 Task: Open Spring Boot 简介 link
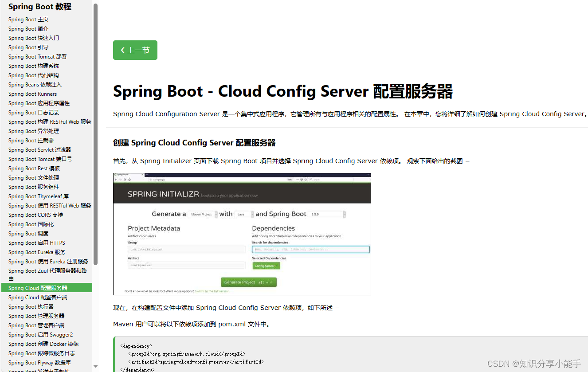tap(28, 29)
